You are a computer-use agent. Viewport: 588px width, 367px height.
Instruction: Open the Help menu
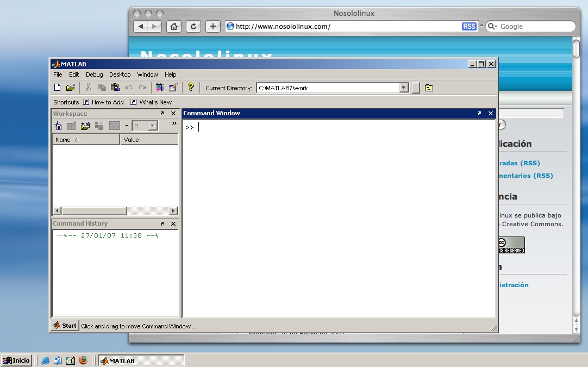(x=170, y=74)
